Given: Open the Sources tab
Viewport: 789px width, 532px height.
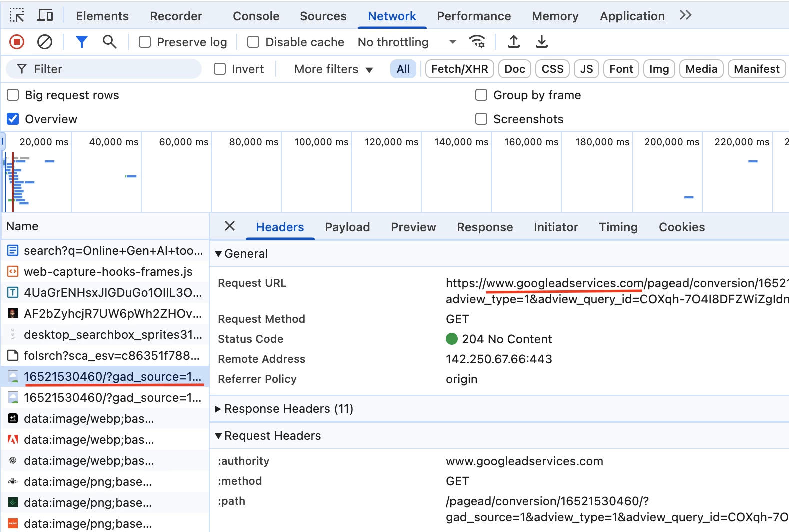Looking at the screenshot, I should click(x=323, y=16).
